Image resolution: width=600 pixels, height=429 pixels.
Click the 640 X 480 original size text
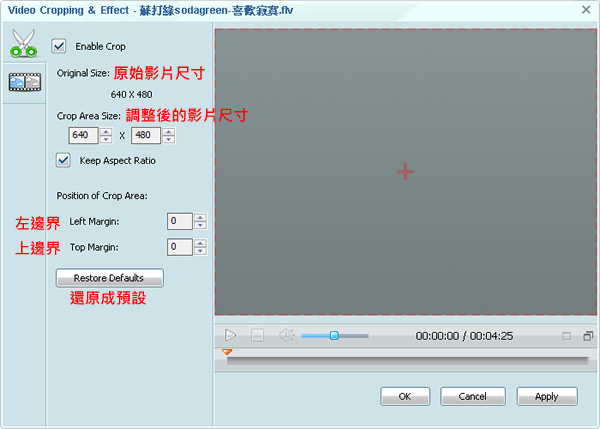coord(131,95)
